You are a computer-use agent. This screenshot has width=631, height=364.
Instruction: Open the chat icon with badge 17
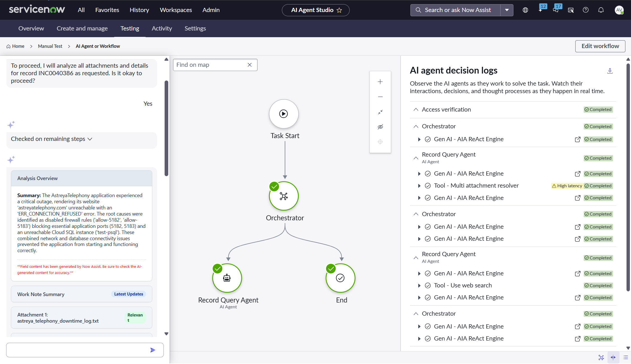[556, 10]
